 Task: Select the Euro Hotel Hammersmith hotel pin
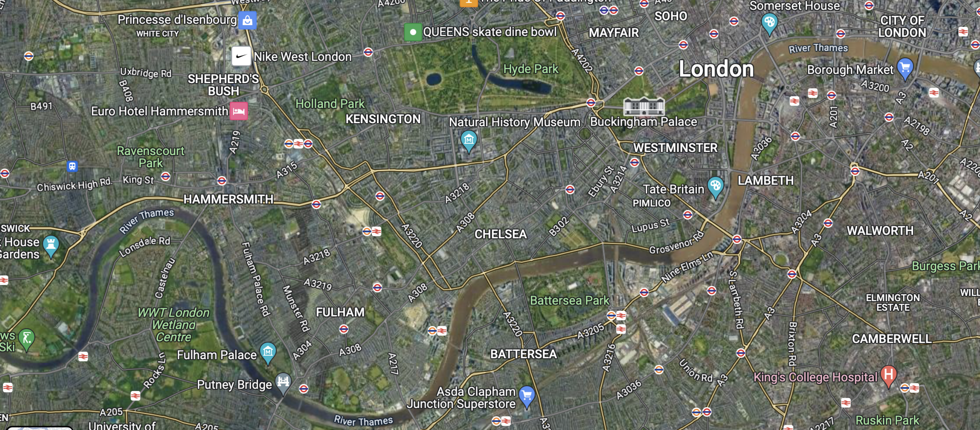238,111
